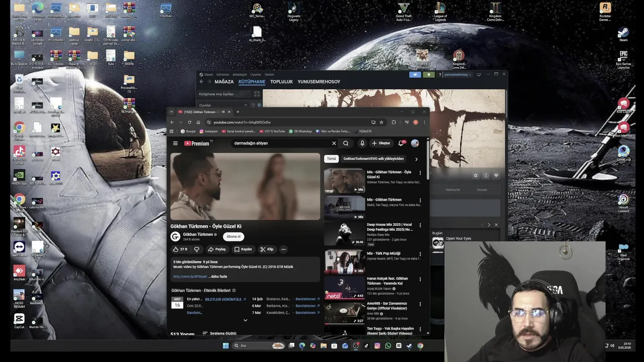
Task: Click the Kaydet save button
Action: pos(243,249)
